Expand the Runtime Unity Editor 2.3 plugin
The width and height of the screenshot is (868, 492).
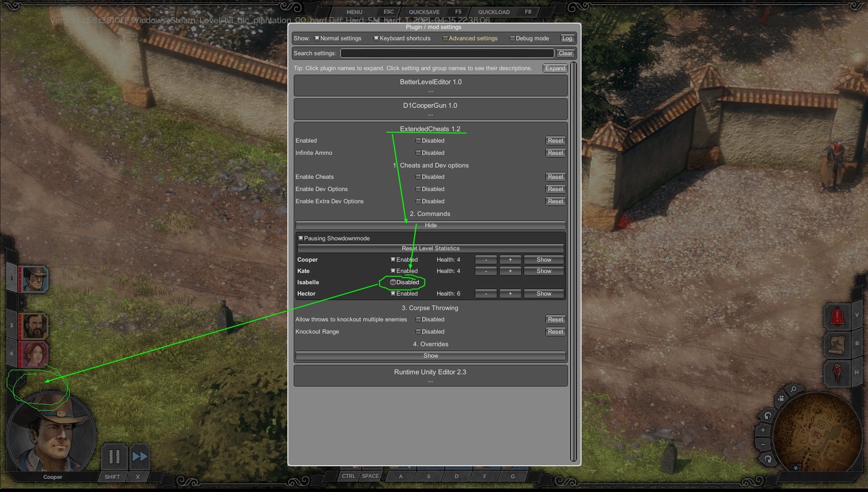tap(430, 375)
